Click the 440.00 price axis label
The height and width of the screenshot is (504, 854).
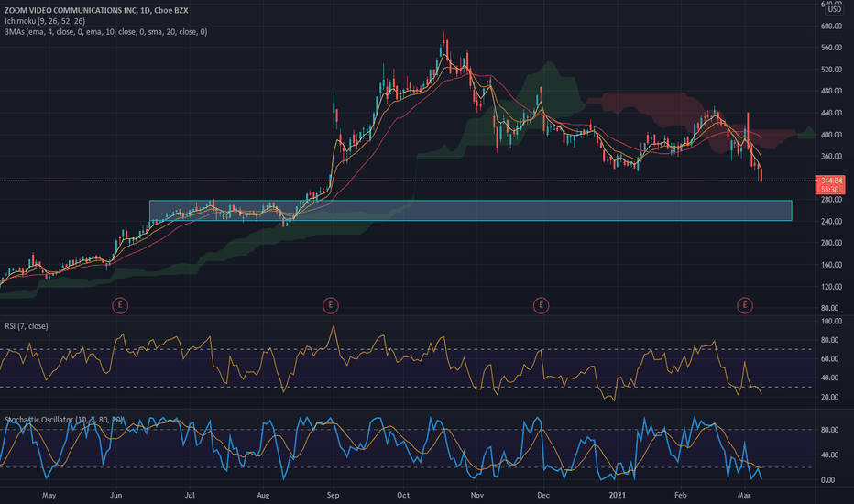[831, 113]
